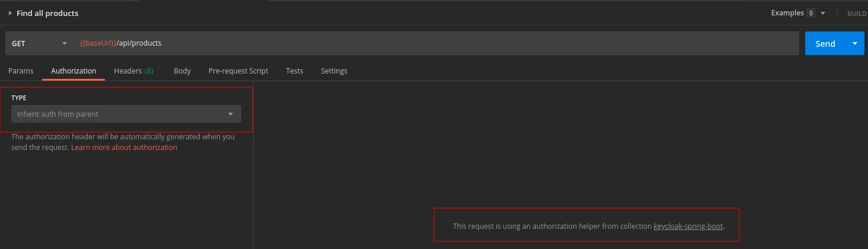Select the Authorization tab
Screen dimensions: 868x249
point(74,71)
